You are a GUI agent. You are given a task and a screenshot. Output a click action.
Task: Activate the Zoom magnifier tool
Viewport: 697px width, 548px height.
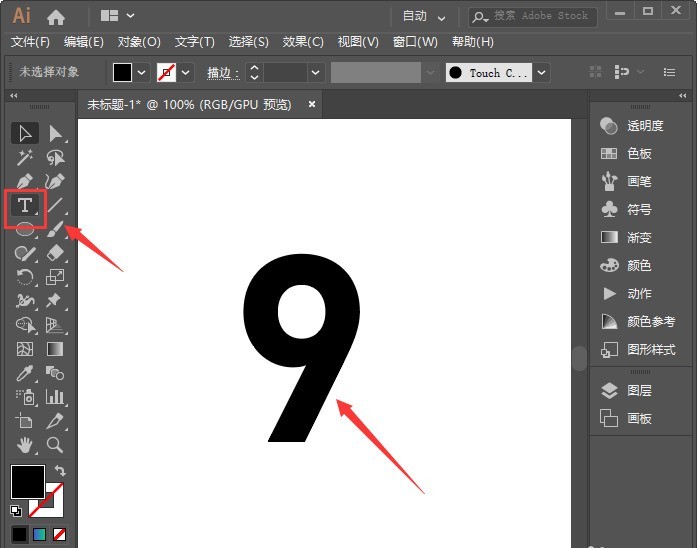(56, 445)
